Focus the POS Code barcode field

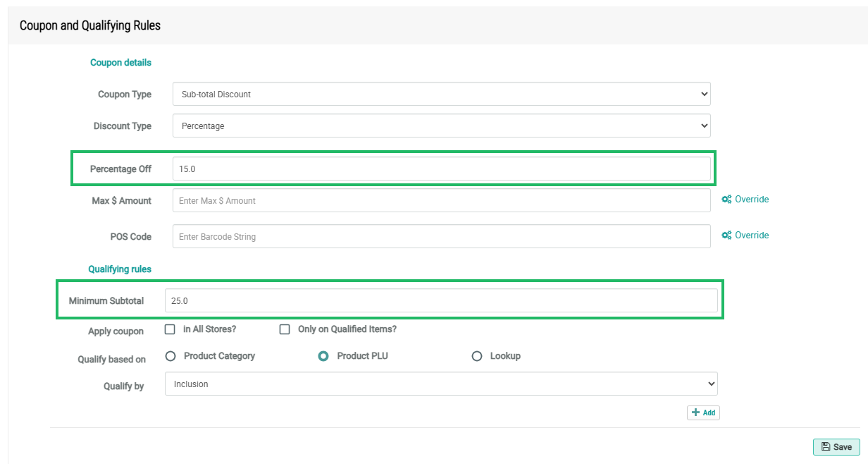point(441,237)
